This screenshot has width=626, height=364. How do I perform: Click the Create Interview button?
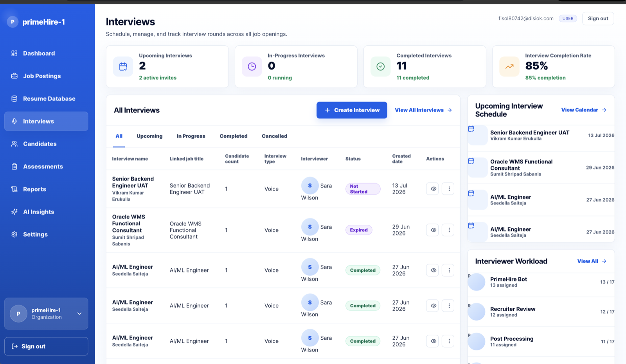pyautogui.click(x=352, y=110)
